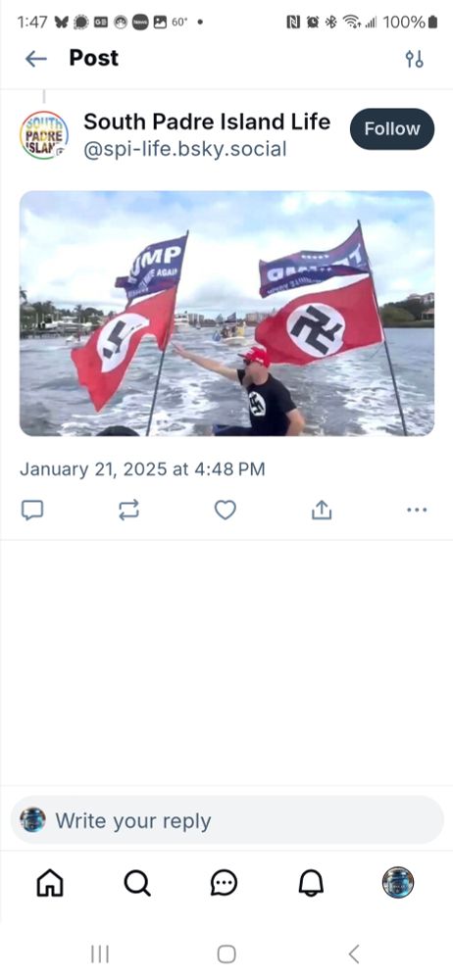
Task: Open the Notifications bell tab
Action: coord(311,883)
